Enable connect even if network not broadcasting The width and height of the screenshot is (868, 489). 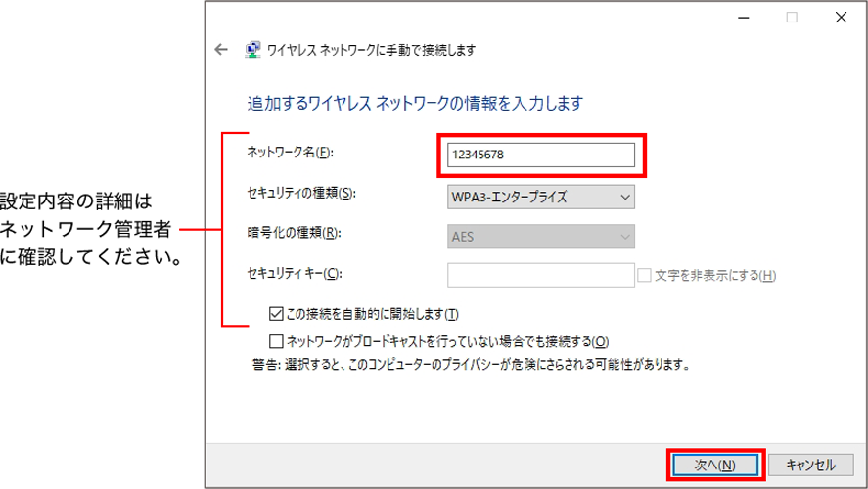[x=276, y=341]
